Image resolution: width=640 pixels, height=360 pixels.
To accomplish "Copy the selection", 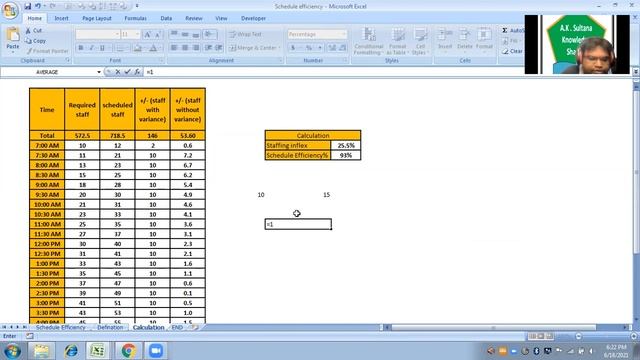I will coord(35,41).
